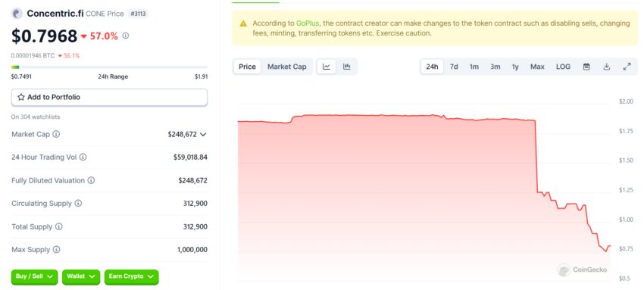644x290 pixels.
Task: Click the info icon beside Circulating Supply
Action: pos(78,204)
